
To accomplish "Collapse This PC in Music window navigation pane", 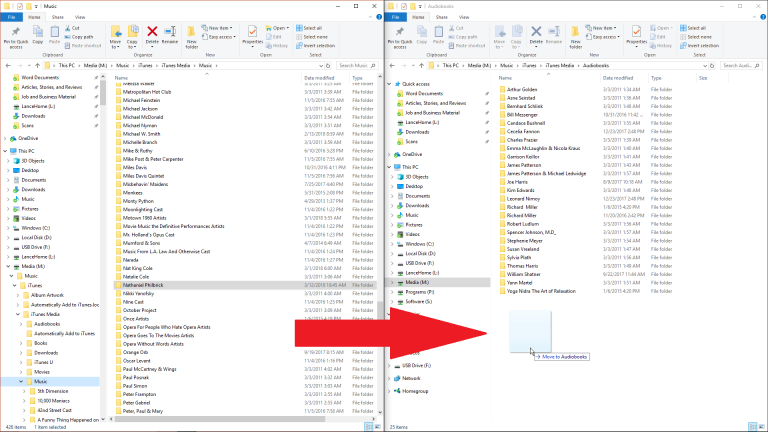I will pyautogui.click(x=5, y=151).
